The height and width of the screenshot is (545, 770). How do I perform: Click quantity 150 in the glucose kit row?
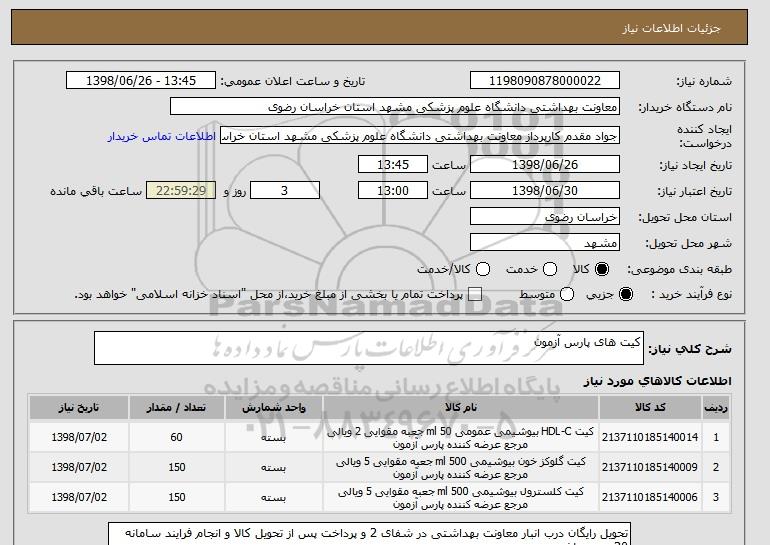177,467
